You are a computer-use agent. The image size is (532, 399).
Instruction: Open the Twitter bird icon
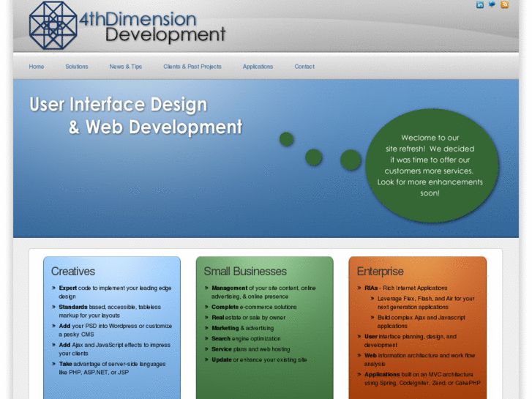click(492, 4)
